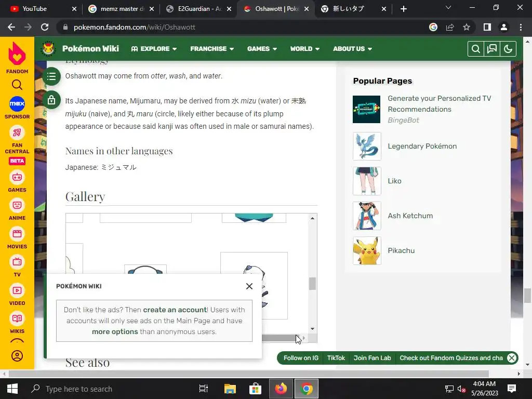This screenshot has height=399, width=532.
Task: Open Windows Start menu
Action: coord(12,389)
